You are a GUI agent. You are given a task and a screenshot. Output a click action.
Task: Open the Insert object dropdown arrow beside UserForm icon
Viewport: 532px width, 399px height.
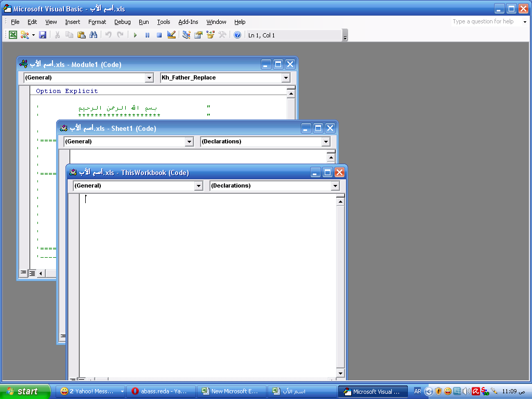(x=33, y=35)
